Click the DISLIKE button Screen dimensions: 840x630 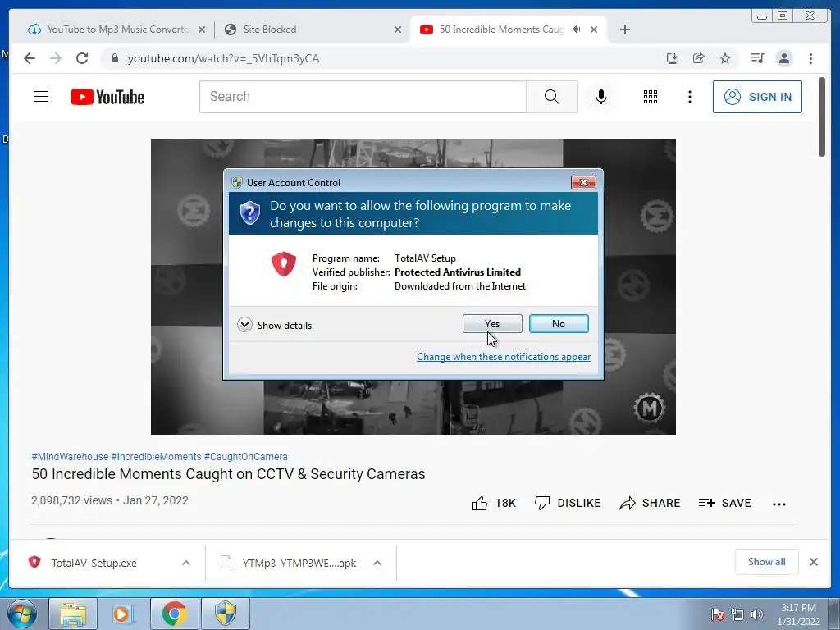pos(568,503)
